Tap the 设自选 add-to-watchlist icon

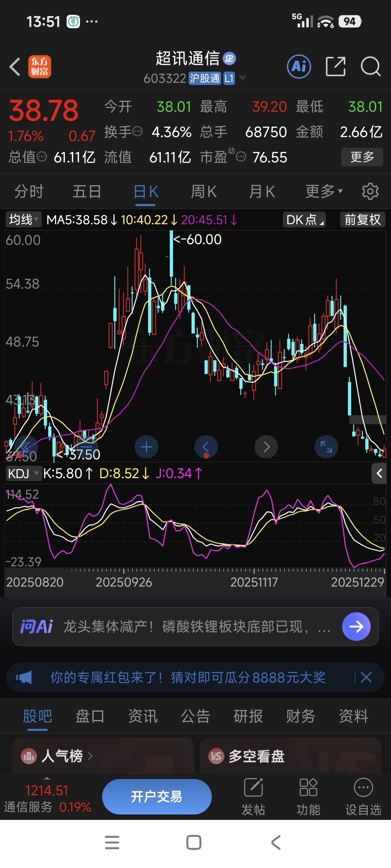pos(363,797)
